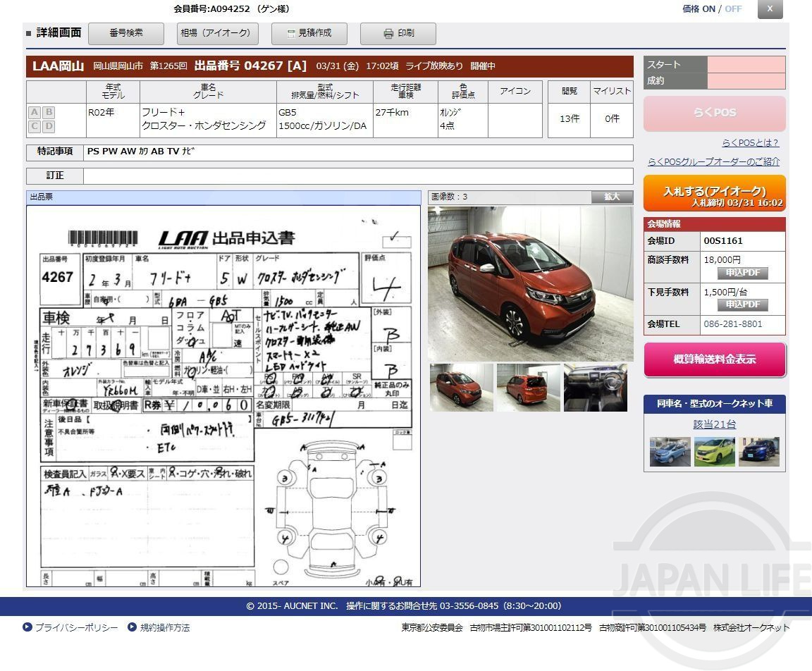Show 概算輸送料金表示 shipping estimate
This screenshot has width=812, height=671.
tap(714, 359)
